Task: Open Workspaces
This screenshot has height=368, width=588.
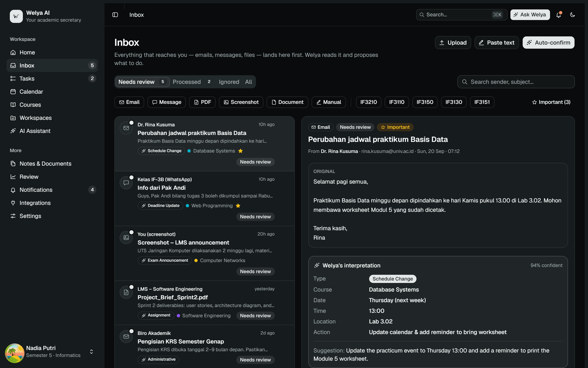Action: pos(52,118)
